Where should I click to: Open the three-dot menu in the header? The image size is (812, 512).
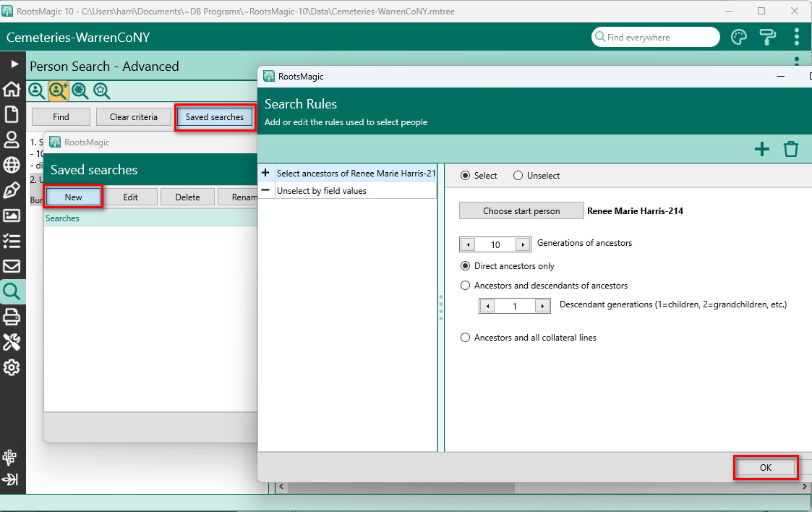(797, 38)
